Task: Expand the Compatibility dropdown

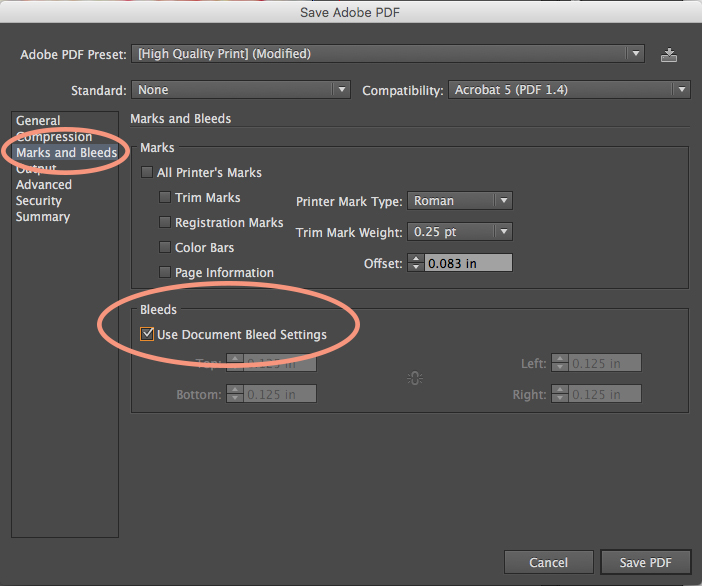Action: 569,90
